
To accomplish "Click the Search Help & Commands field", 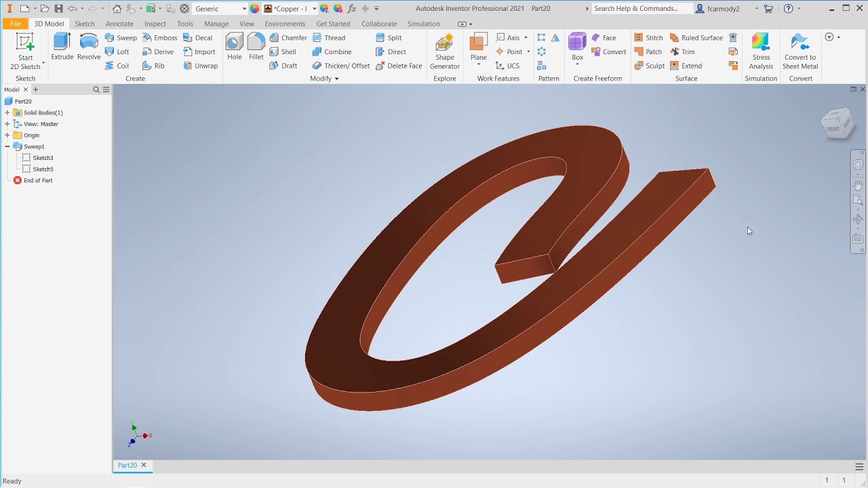I will 641,9.
